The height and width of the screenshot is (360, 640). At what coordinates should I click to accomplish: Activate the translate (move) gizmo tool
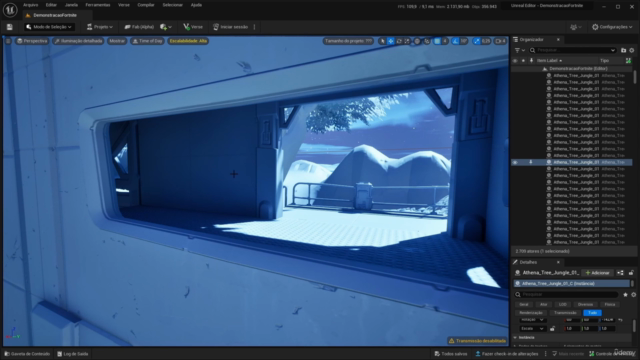coord(391,41)
